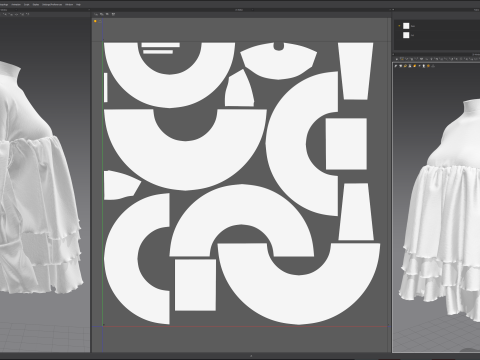Open the Window menu
This screenshot has height=360, width=480.
pyautogui.click(x=69, y=5)
